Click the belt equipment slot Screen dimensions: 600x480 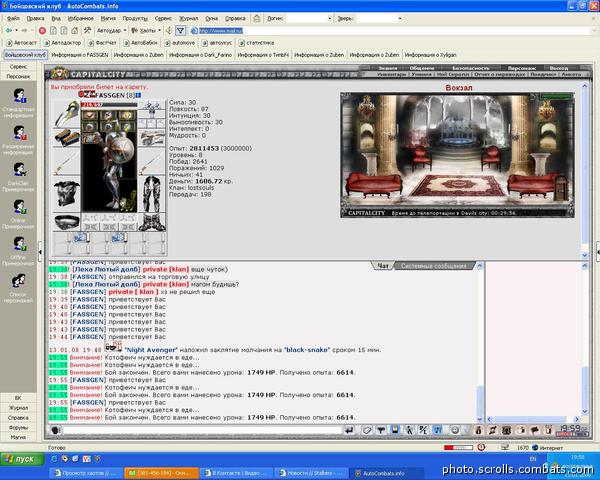[67, 222]
